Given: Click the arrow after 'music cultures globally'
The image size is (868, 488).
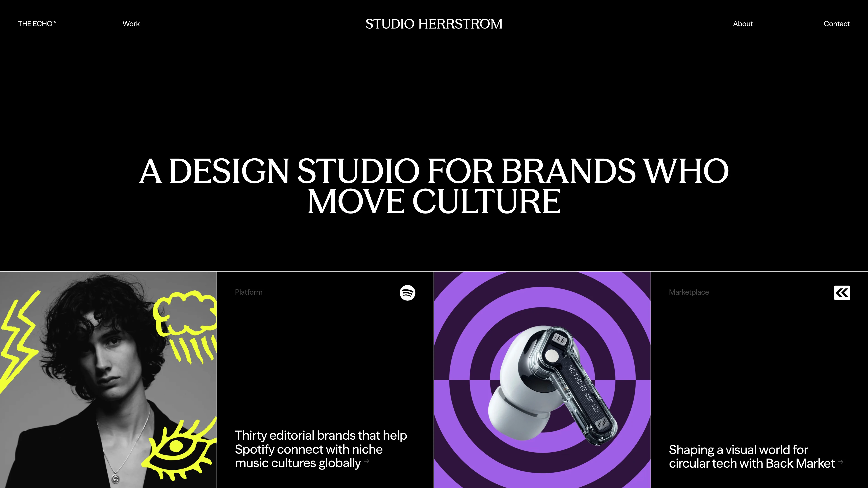Looking at the screenshot, I should tap(367, 461).
